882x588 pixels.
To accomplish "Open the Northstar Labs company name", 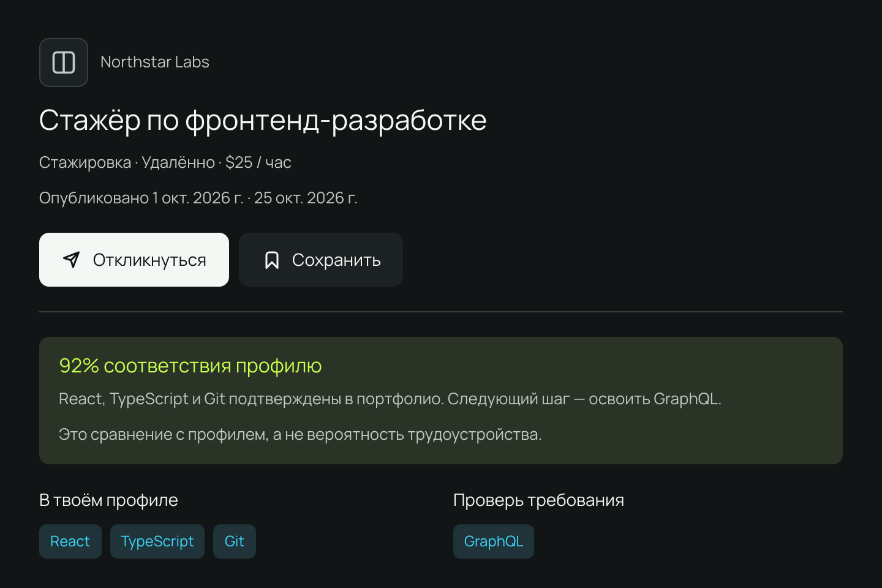I will [x=155, y=62].
